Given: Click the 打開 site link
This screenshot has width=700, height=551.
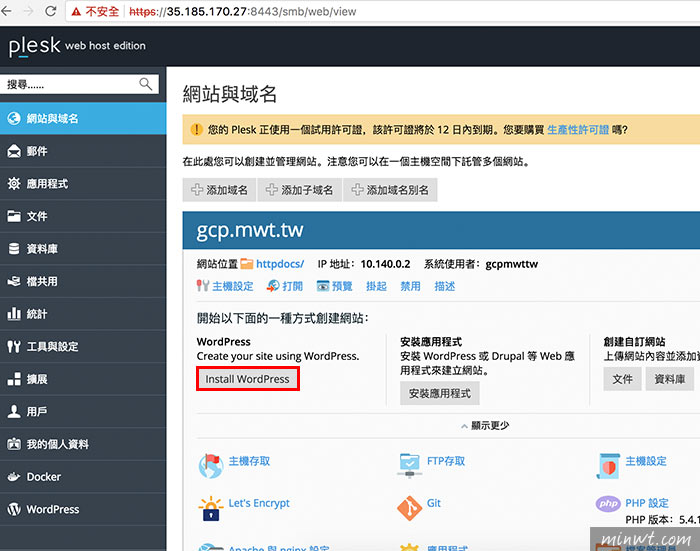Looking at the screenshot, I should (285, 286).
